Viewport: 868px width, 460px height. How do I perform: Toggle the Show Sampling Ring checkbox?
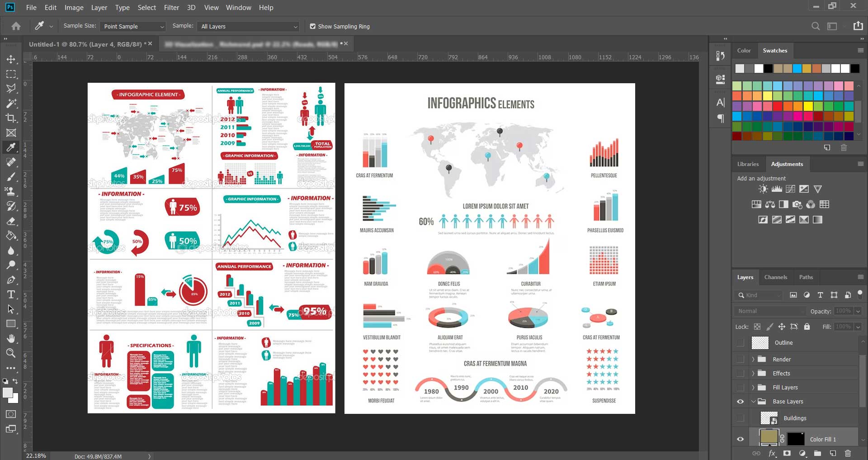coord(312,26)
